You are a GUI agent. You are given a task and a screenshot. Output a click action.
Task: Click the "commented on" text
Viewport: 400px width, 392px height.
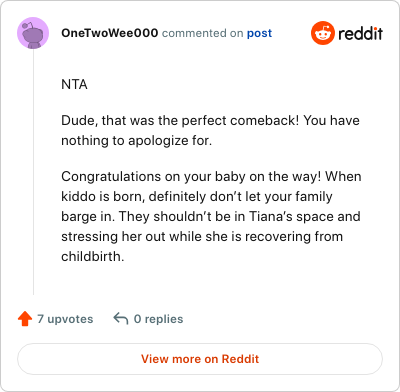coord(202,33)
